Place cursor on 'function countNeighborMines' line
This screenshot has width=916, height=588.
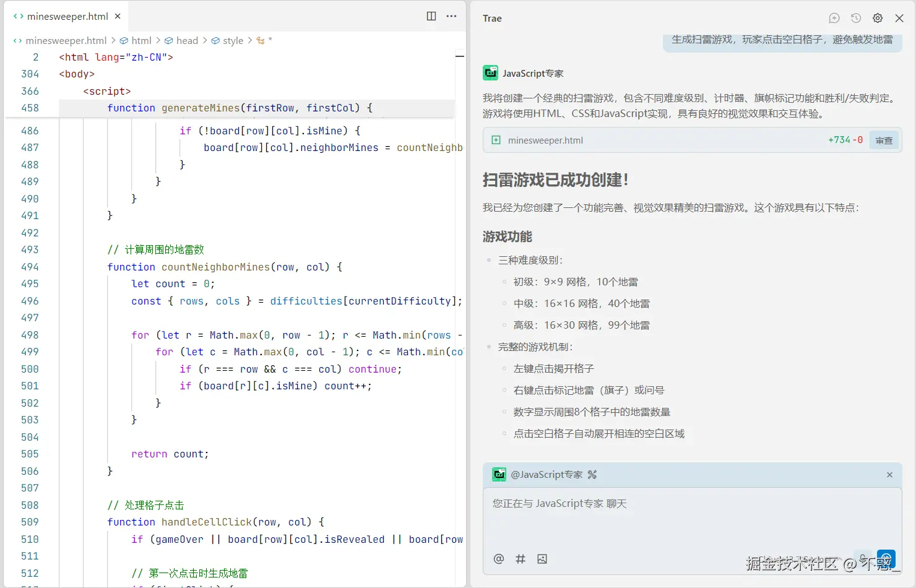click(225, 267)
